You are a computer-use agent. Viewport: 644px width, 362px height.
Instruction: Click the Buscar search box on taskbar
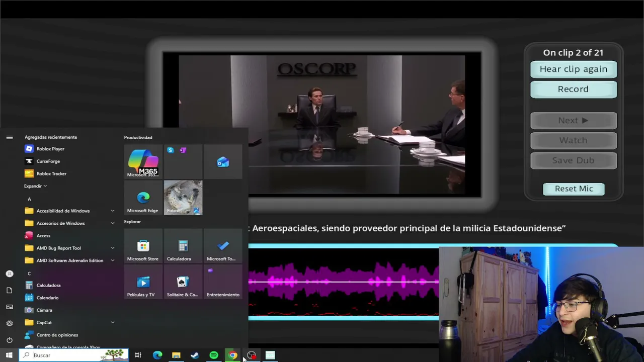[74, 355]
